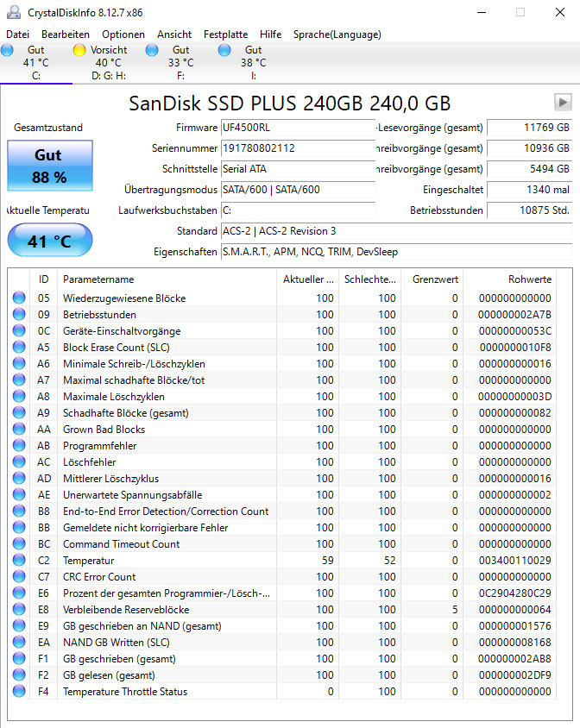580x728 pixels.
Task: Click blue status dot next to Grown Bad Blocks
Action: pyautogui.click(x=19, y=429)
